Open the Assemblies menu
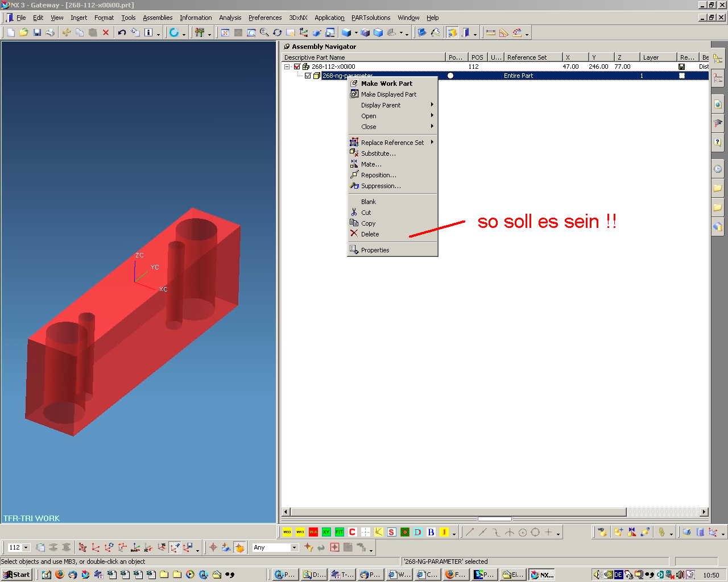Image resolution: width=728 pixels, height=582 pixels. pyautogui.click(x=158, y=18)
